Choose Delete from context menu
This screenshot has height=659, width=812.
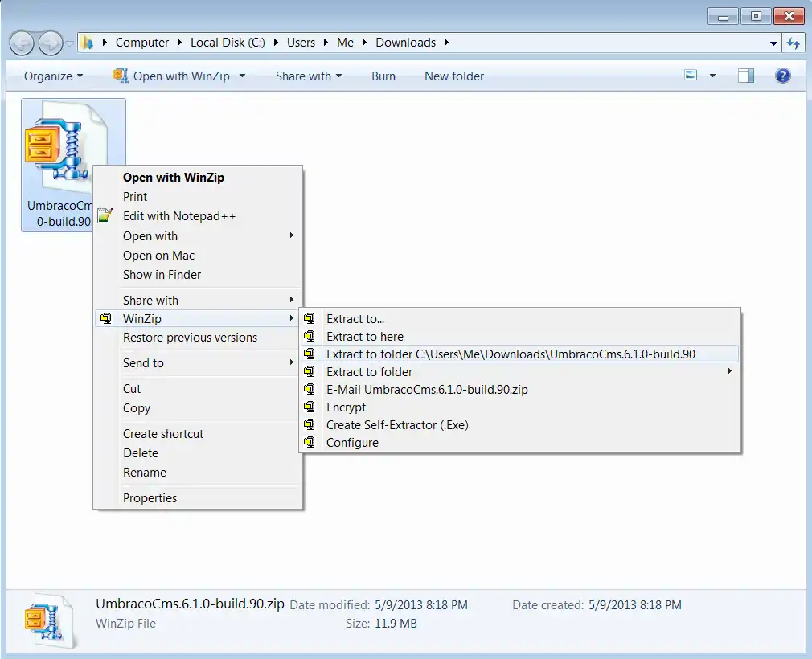[x=198, y=453]
